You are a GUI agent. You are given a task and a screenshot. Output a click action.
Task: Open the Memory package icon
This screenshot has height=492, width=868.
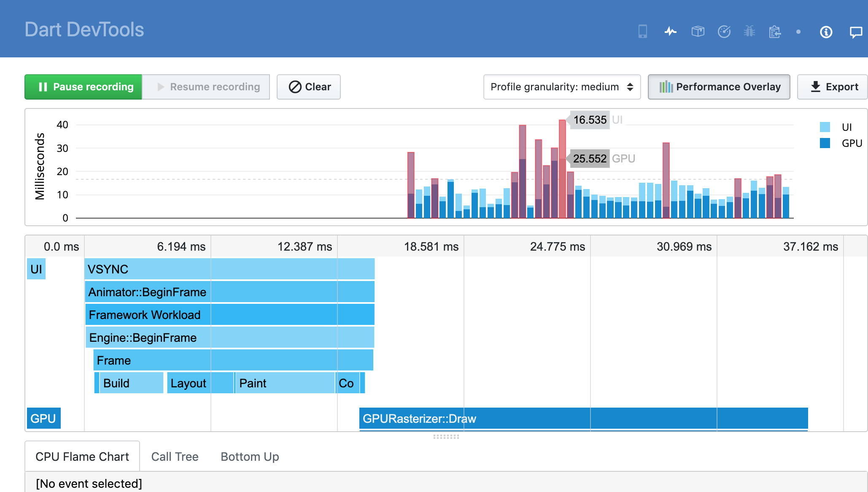click(698, 32)
